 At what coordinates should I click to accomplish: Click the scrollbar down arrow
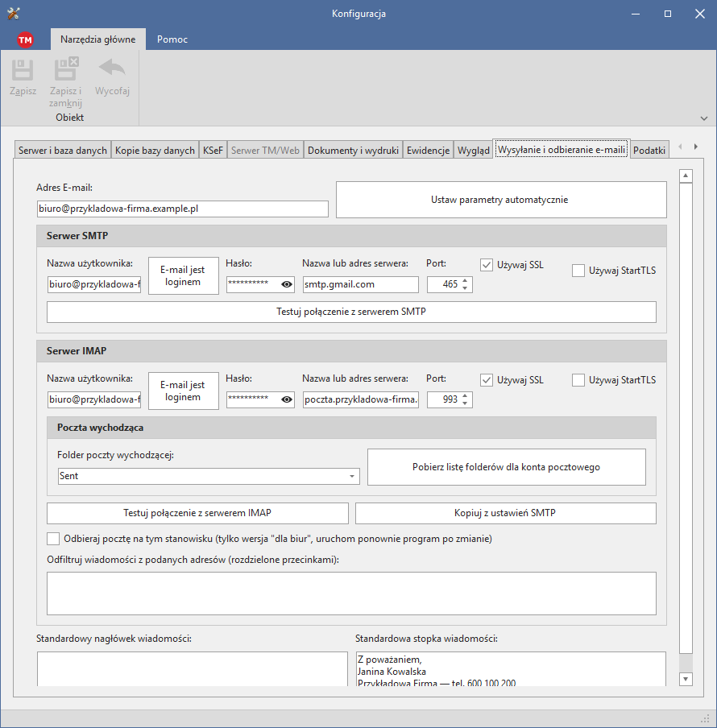point(686,679)
